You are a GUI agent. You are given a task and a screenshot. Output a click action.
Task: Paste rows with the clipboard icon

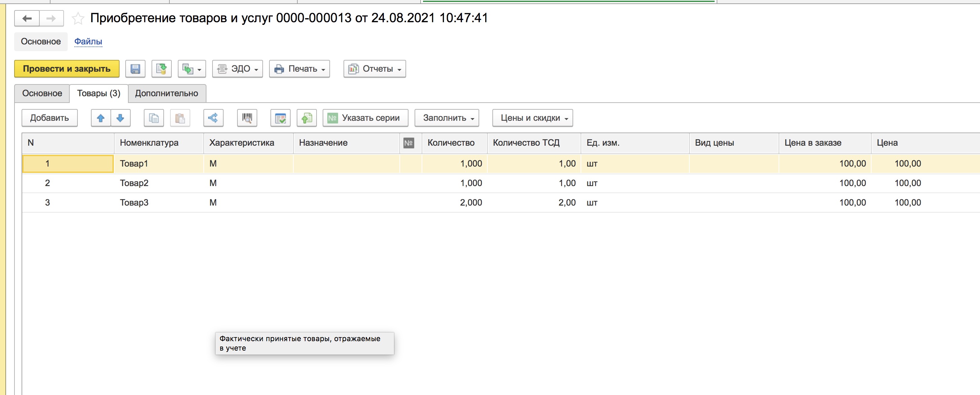180,118
